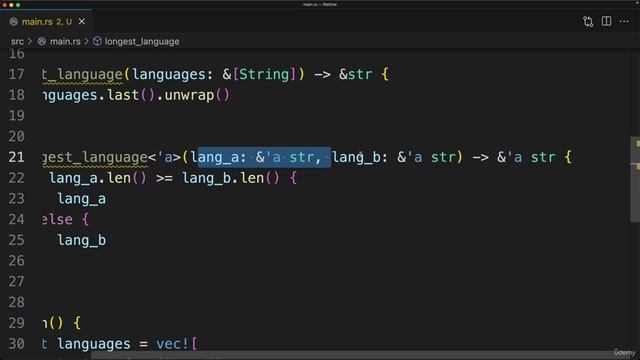Click line number 22 in the gutter
Screen dimensions: 640x360
click(16, 178)
